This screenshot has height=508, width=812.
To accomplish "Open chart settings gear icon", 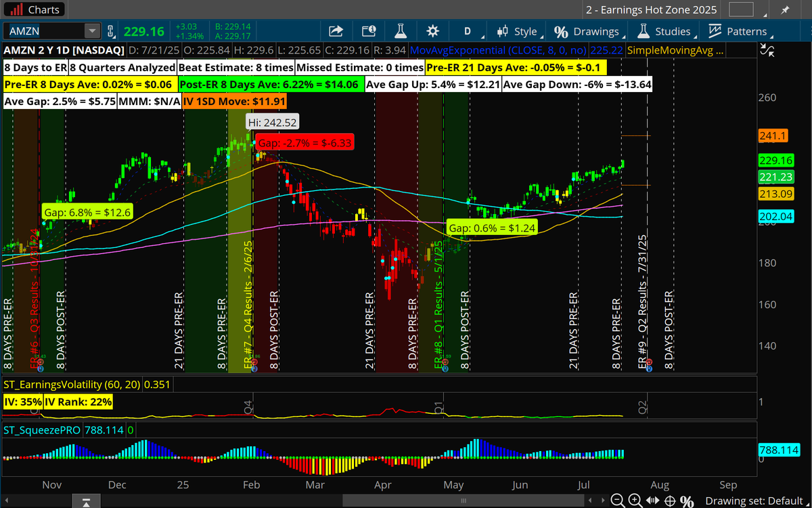I will pyautogui.click(x=432, y=31).
